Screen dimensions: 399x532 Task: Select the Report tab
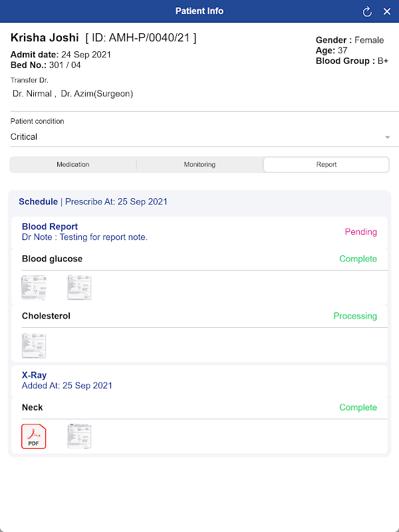pos(327,164)
